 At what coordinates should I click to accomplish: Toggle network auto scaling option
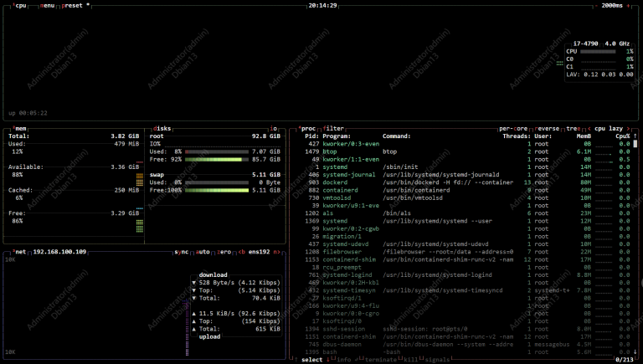203,251
